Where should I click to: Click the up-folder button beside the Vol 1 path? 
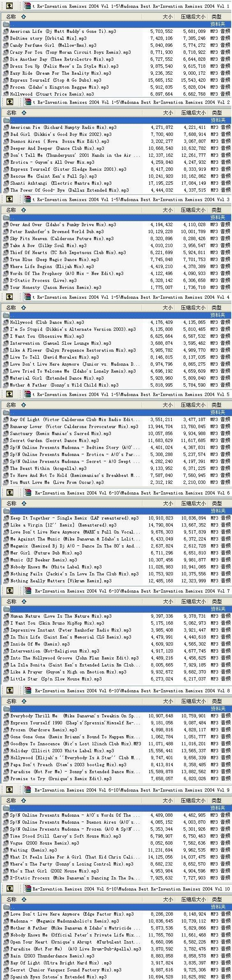pyautogui.click(x=9, y=6)
